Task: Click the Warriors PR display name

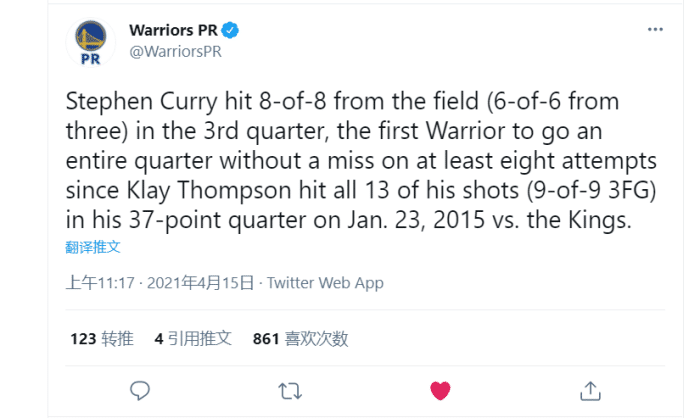Action: click(174, 29)
